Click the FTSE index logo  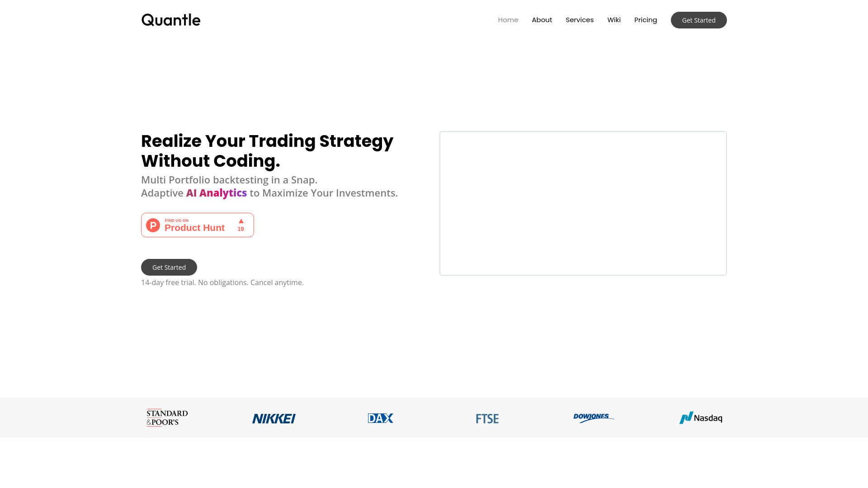[x=487, y=418]
